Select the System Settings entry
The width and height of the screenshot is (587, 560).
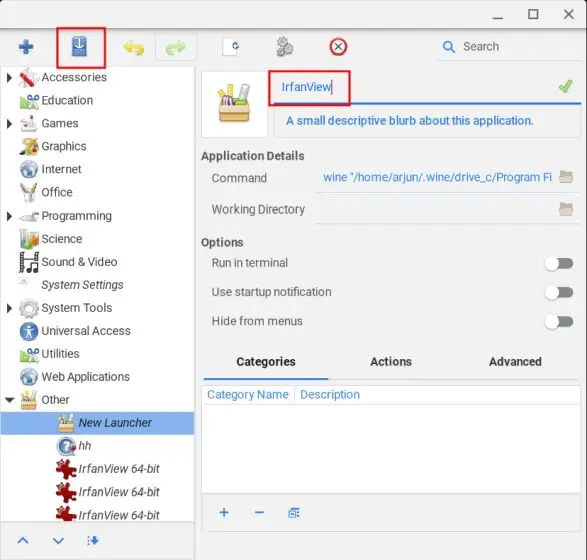(x=82, y=285)
